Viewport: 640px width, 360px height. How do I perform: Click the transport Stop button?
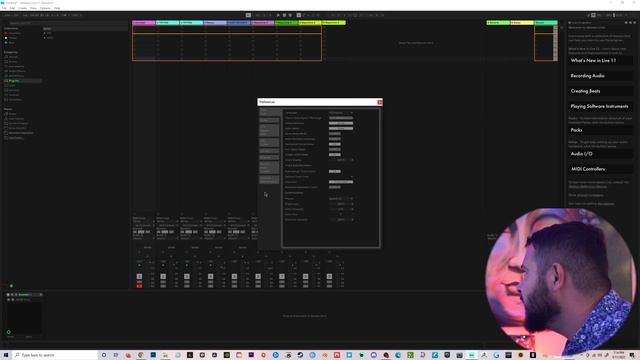284,15
